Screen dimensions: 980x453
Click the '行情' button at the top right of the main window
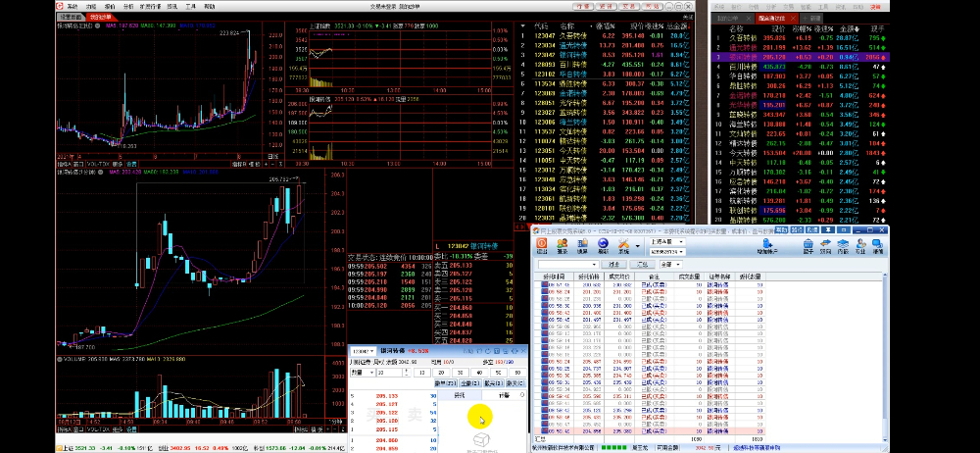click(584, 6)
